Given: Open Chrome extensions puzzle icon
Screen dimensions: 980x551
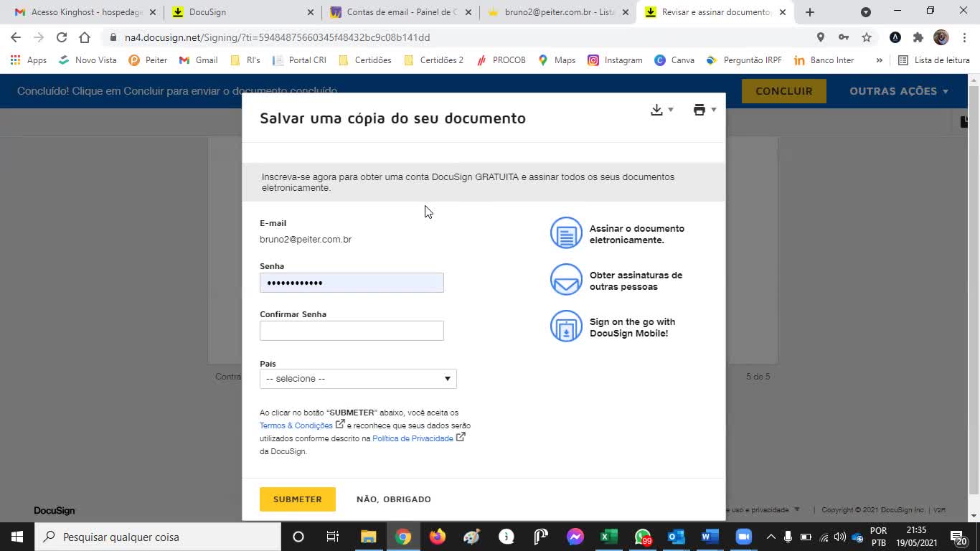Looking at the screenshot, I should (918, 37).
